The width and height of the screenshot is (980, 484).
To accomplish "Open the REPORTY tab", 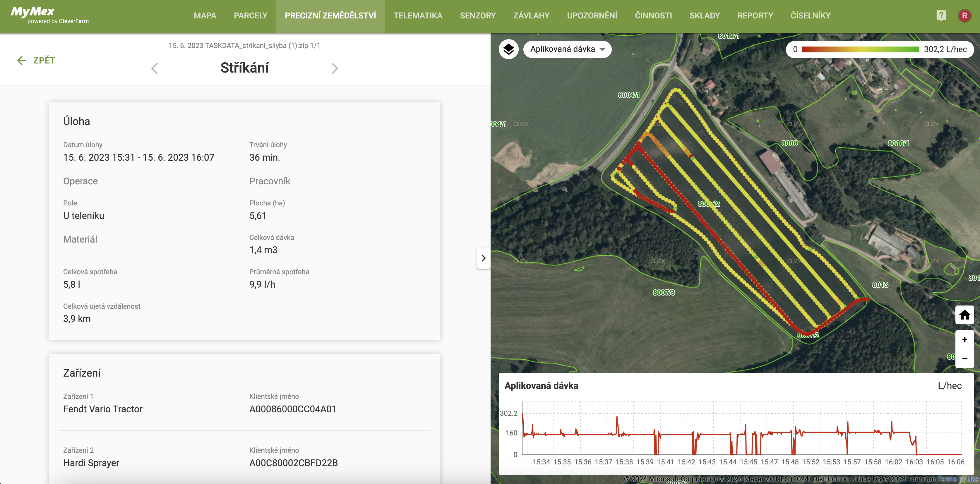I will pyautogui.click(x=755, y=16).
